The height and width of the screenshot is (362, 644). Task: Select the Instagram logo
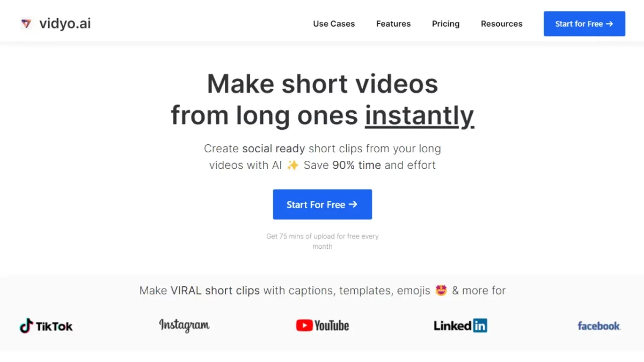pyautogui.click(x=184, y=325)
